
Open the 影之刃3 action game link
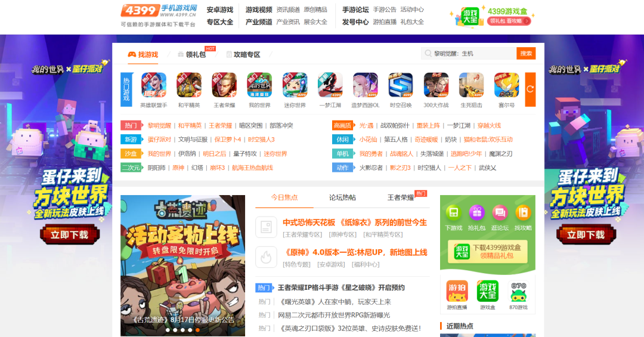tap(400, 168)
